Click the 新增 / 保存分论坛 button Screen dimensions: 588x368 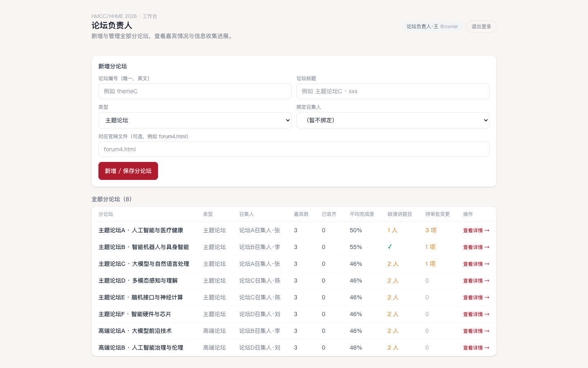tap(128, 171)
